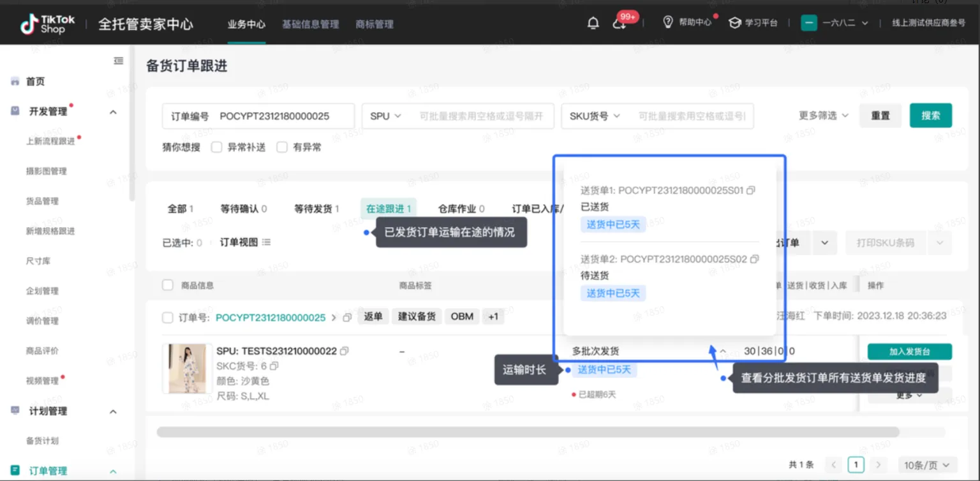Viewport: 980px width, 481px height.
Task: Copy 送货单1 number S01 icon
Action: coord(751,190)
